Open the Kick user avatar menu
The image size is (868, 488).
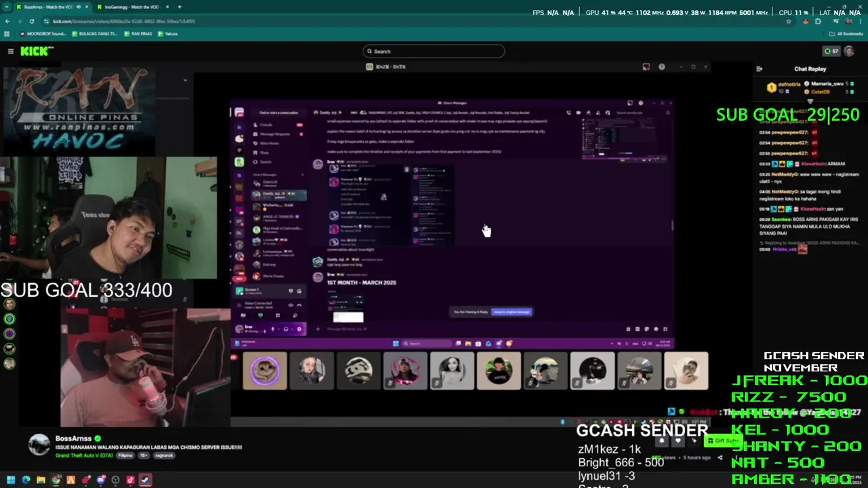pos(850,51)
